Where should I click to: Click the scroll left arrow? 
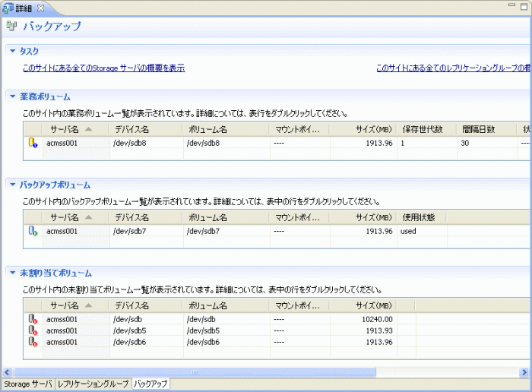pyautogui.click(x=8, y=372)
